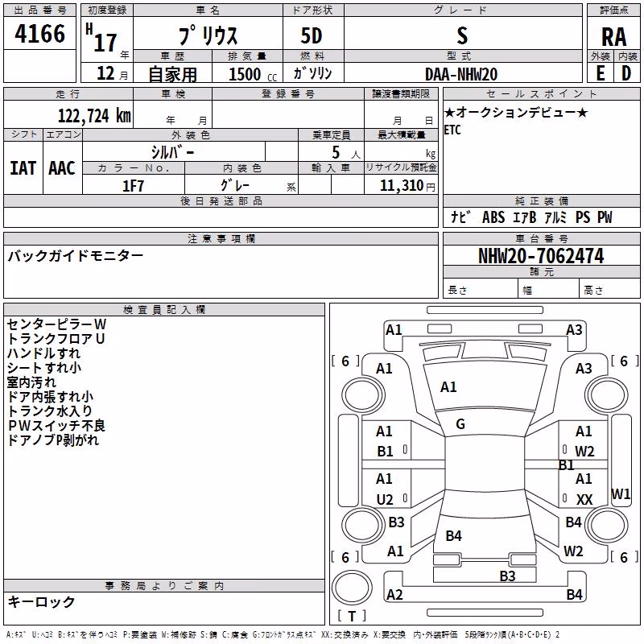Click the spare tire circle marked T
The height and width of the screenshot is (644, 644).
[352, 588]
